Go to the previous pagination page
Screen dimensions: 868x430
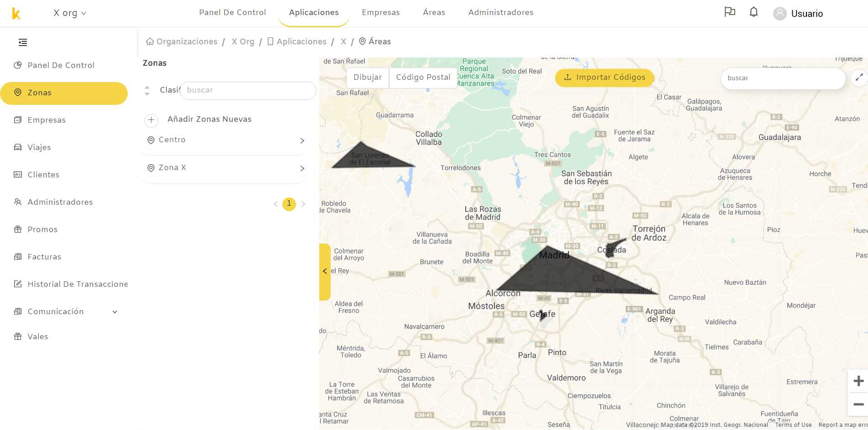275,204
